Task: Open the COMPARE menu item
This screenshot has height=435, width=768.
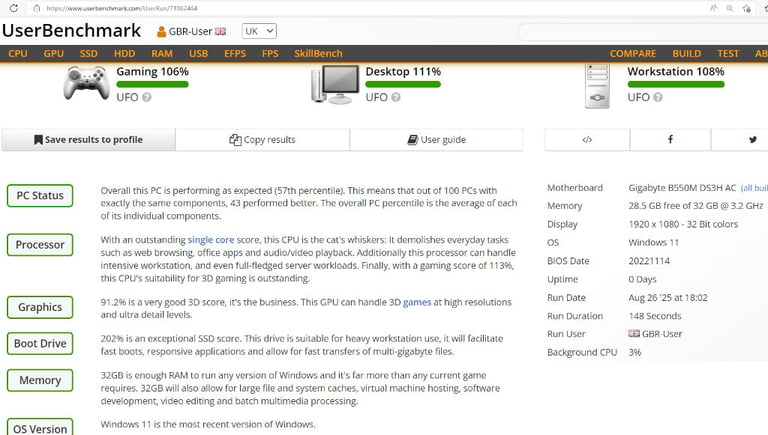Action: click(633, 53)
